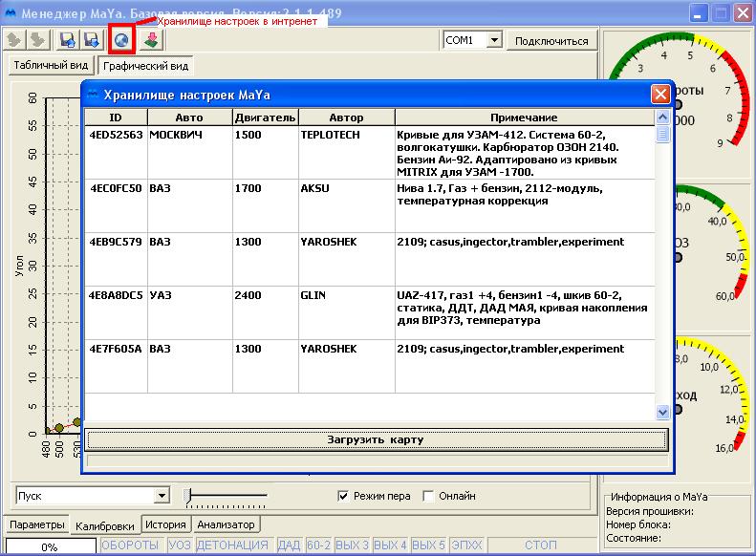Click the green download arrow toolbar icon
This screenshot has height=556, width=756.
(x=151, y=40)
